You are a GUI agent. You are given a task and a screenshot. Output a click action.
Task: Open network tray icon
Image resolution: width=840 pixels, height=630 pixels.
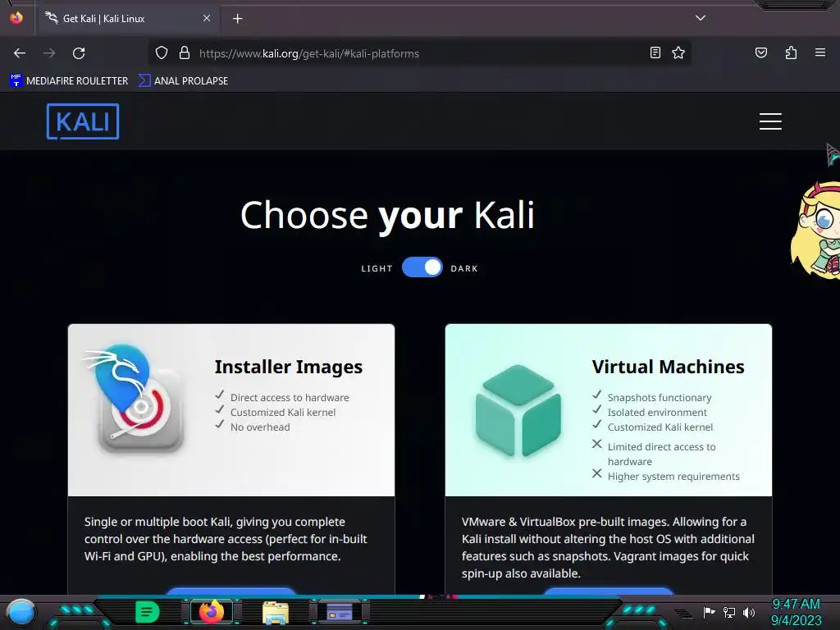coord(729,612)
